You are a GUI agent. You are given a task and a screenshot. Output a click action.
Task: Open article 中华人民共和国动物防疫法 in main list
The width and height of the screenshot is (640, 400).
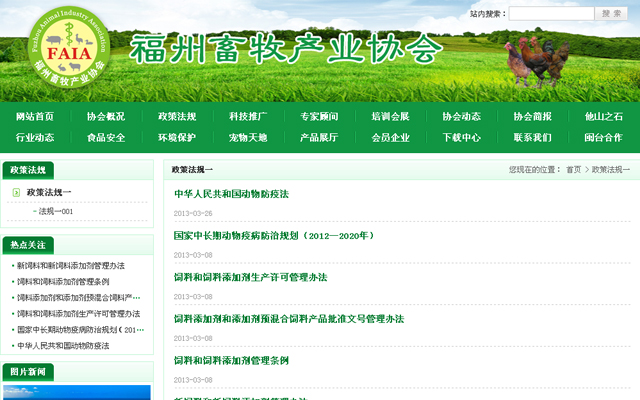231,194
